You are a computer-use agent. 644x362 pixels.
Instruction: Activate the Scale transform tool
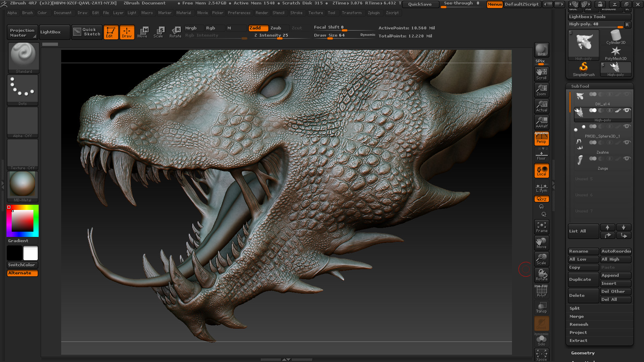(159, 32)
